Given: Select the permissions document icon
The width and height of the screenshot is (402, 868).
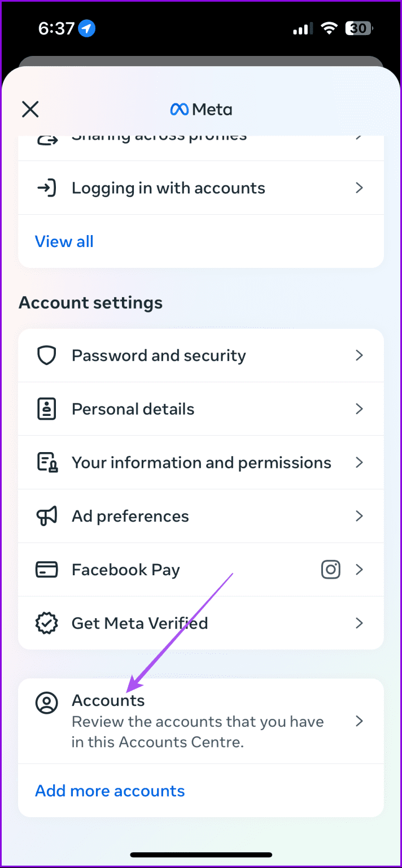Looking at the screenshot, I should click(46, 462).
